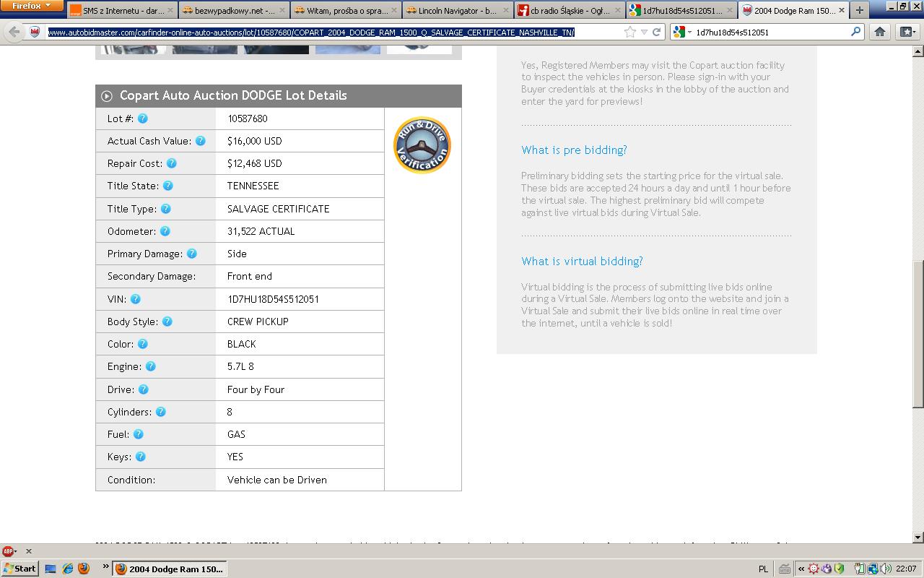
Task: Click the Fuel help icon
Action: (x=139, y=434)
